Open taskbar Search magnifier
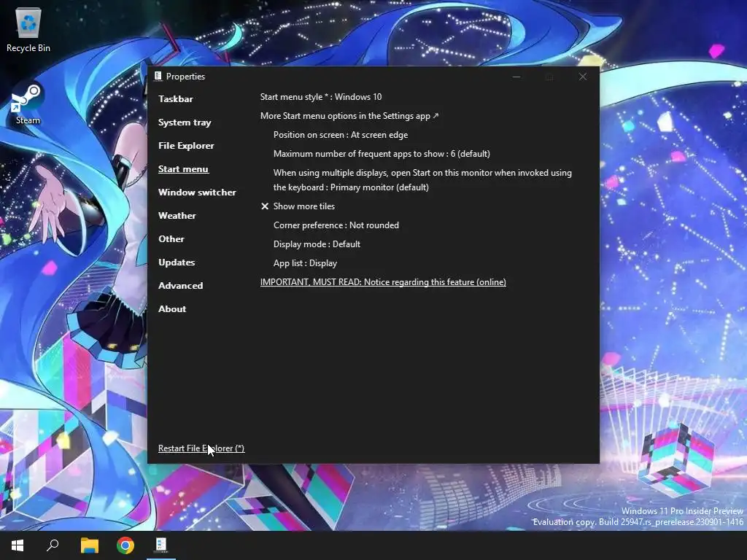 (x=53, y=545)
